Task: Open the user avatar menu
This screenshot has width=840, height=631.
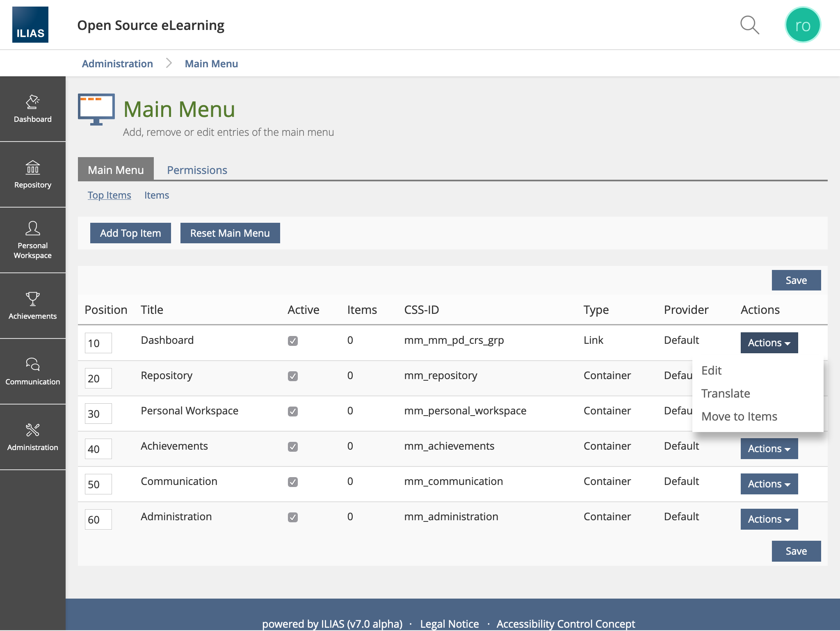Action: (x=802, y=25)
